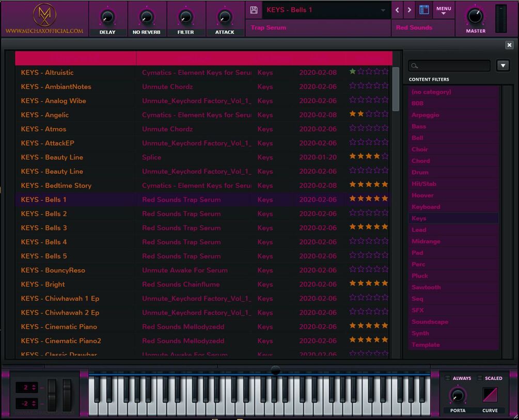The height and width of the screenshot is (420, 519).
Task: Click the keyboard range slider handle
Action: click(x=275, y=370)
